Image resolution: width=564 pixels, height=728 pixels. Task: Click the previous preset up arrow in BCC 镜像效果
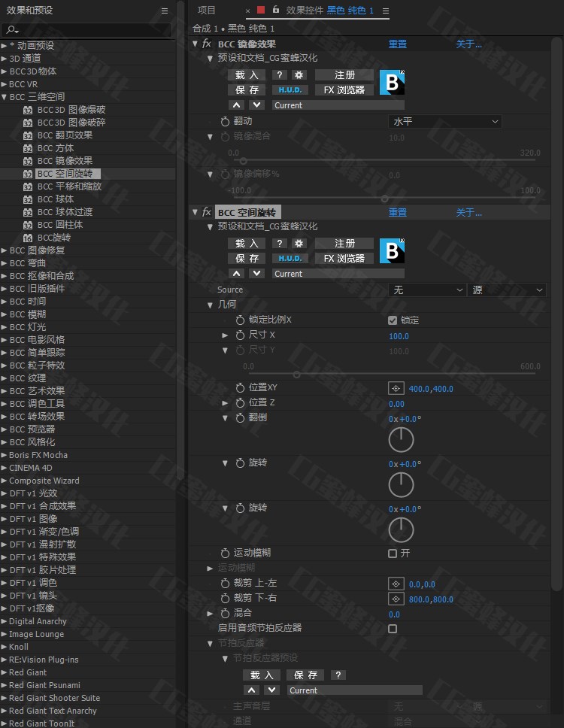click(x=237, y=105)
